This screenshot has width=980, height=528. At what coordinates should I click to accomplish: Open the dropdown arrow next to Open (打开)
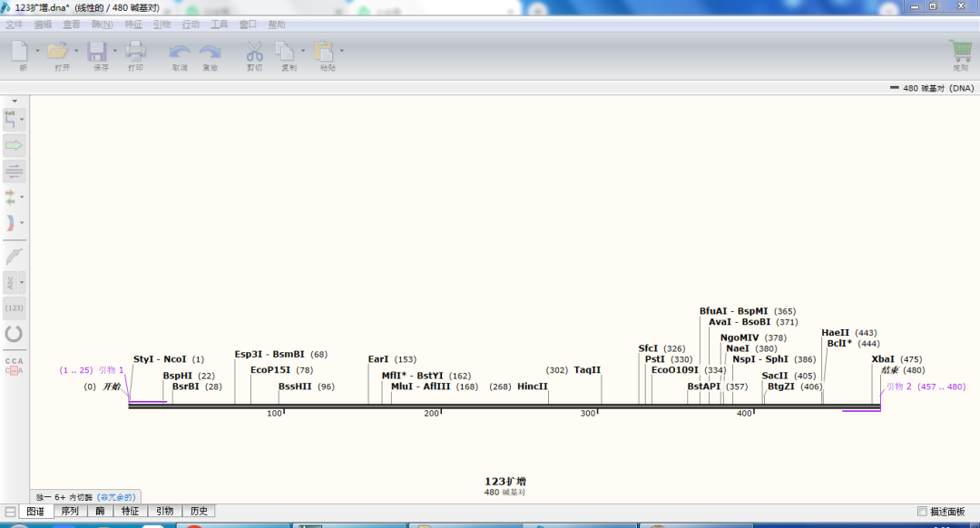[76, 51]
